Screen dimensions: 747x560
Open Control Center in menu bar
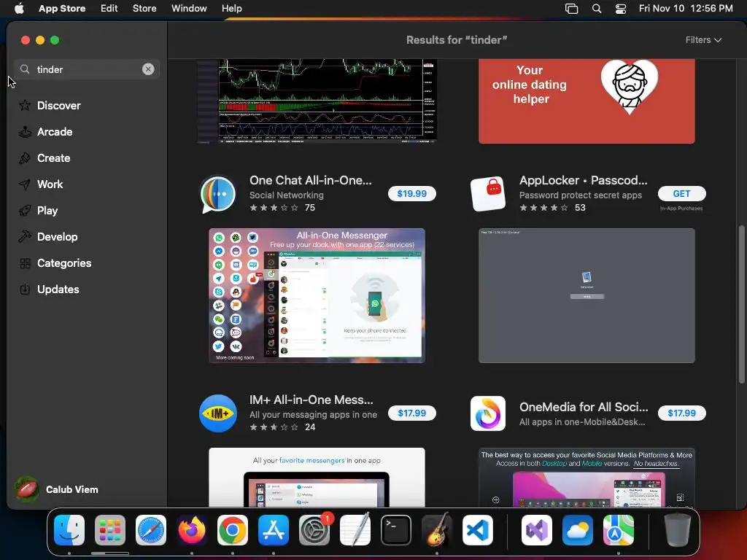[x=621, y=9]
